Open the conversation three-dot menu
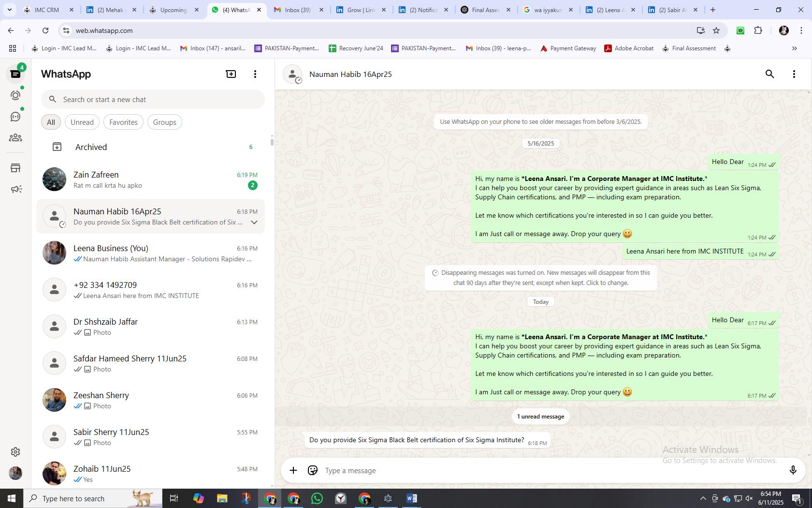The width and height of the screenshot is (812, 508). [x=794, y=74]
